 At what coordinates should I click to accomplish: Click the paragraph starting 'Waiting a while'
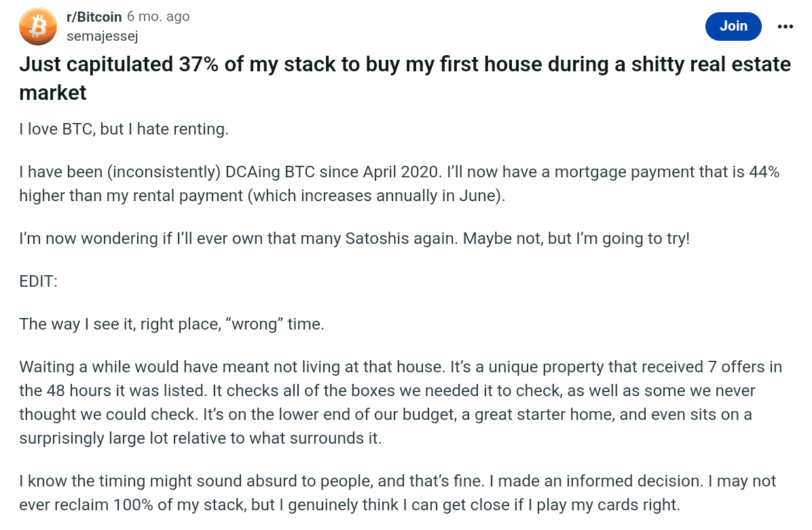401,403
